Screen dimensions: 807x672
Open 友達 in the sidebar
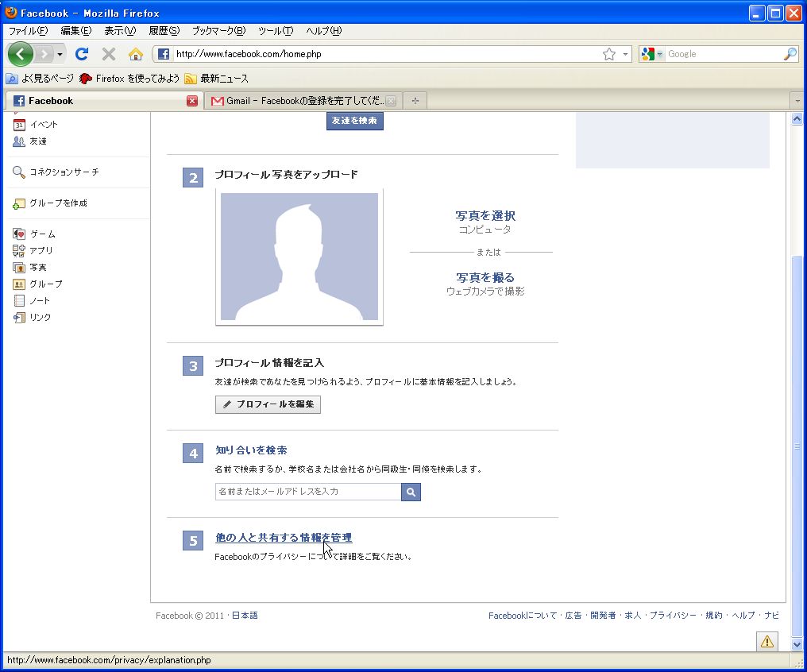click(29, 141)
